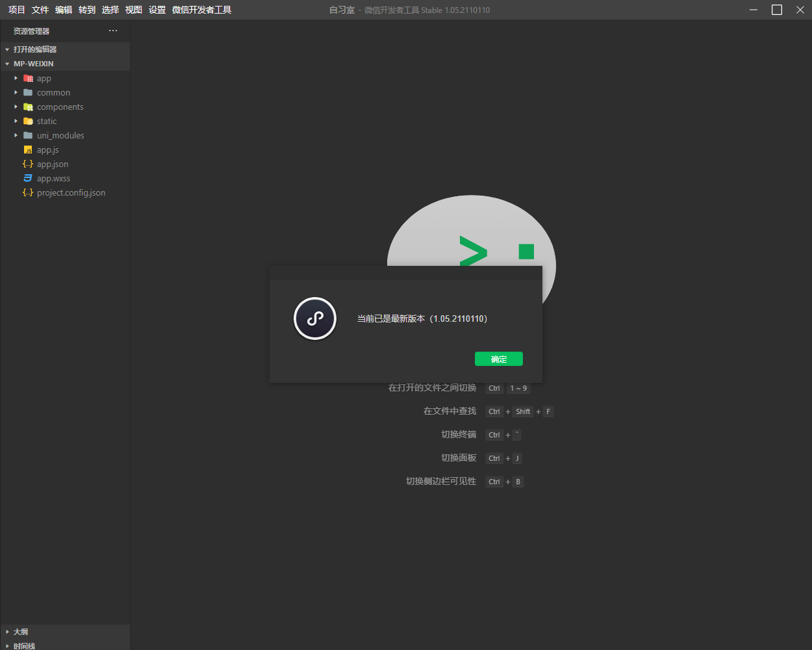Image resolution: width=812 pixels, height=650 pixels.
Task: Click the 当前已是最新版本 message text
Action: [x=422, y=318]
